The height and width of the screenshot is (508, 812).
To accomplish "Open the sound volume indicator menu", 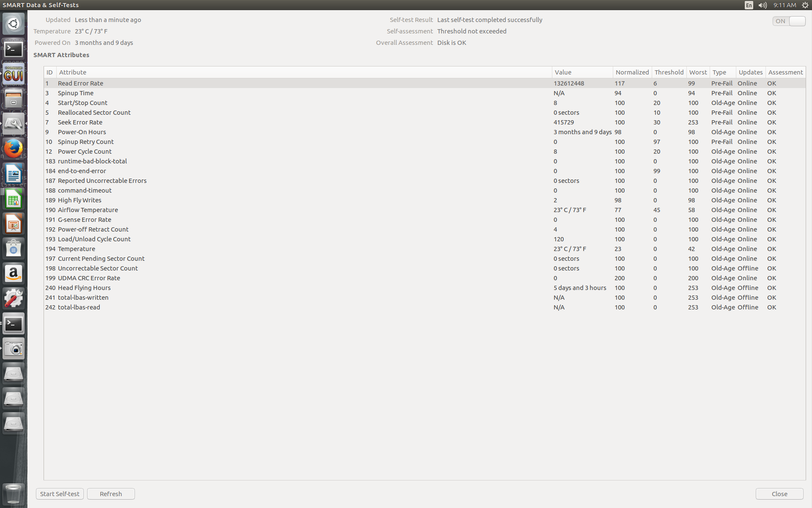I will (763, 5).
